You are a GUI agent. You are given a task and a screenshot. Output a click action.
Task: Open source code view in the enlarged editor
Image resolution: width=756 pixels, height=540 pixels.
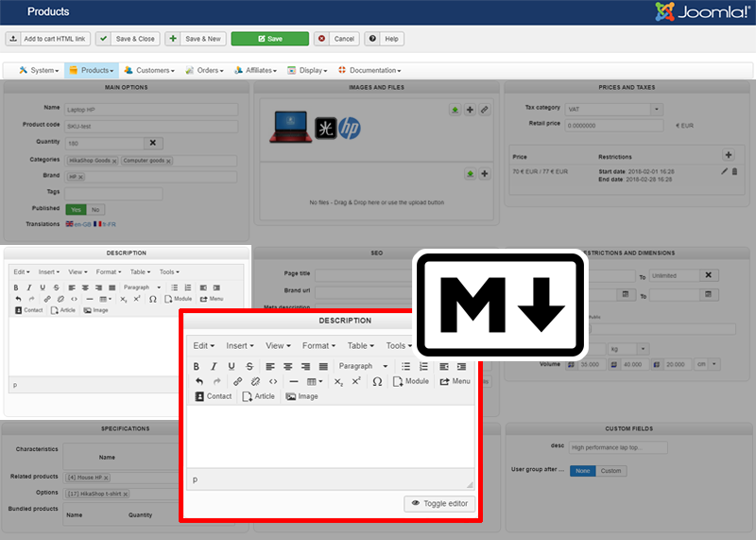click(273, 381)
